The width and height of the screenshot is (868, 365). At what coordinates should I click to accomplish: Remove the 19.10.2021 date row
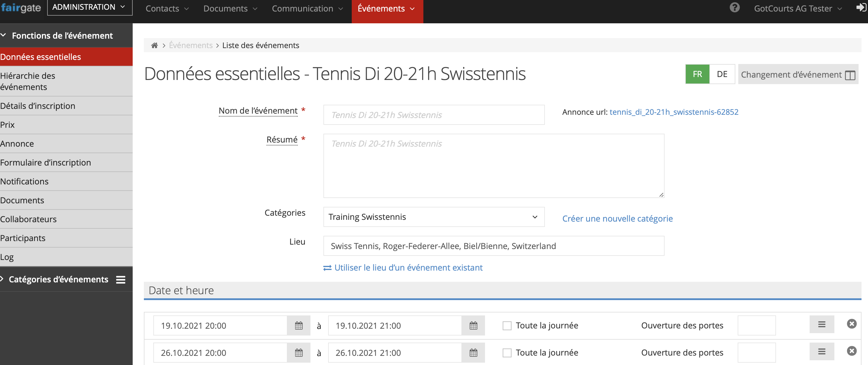pos(851,324)
